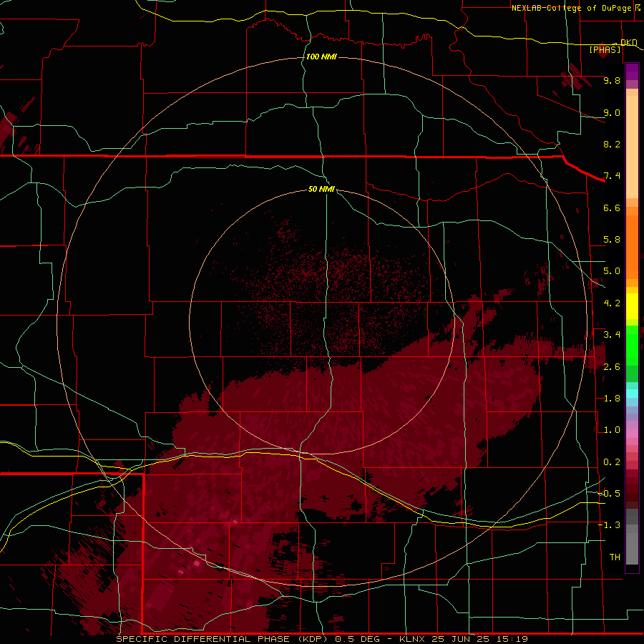The image size is (644, 644).
Task: Click the 8.2 value on the color scale
Action: (x=612, y=144)
